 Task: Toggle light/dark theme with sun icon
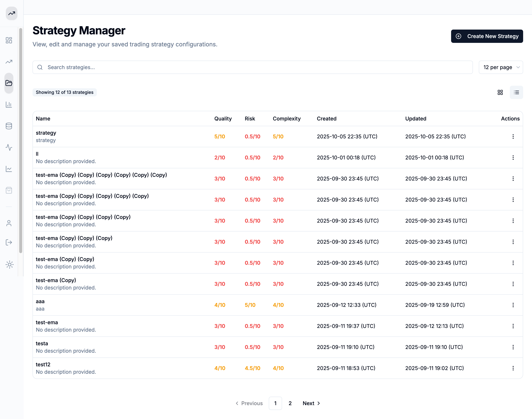click(9, 264)
